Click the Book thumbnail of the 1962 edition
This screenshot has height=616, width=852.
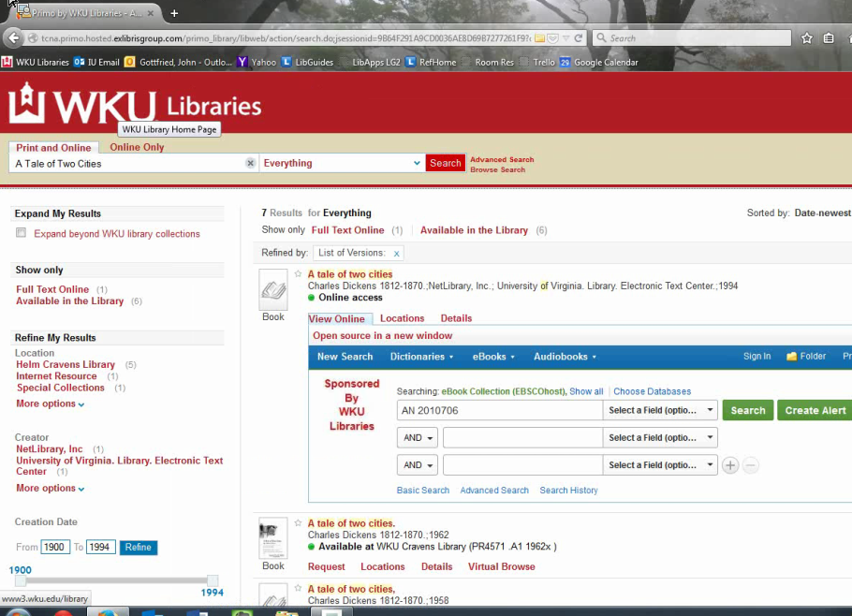click(x=272, y=538)
